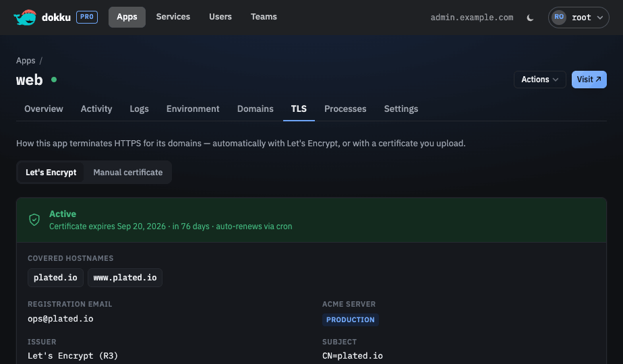623x364 pixels.
Task: Select the Manual certificate mode
Action: point(128,173)
